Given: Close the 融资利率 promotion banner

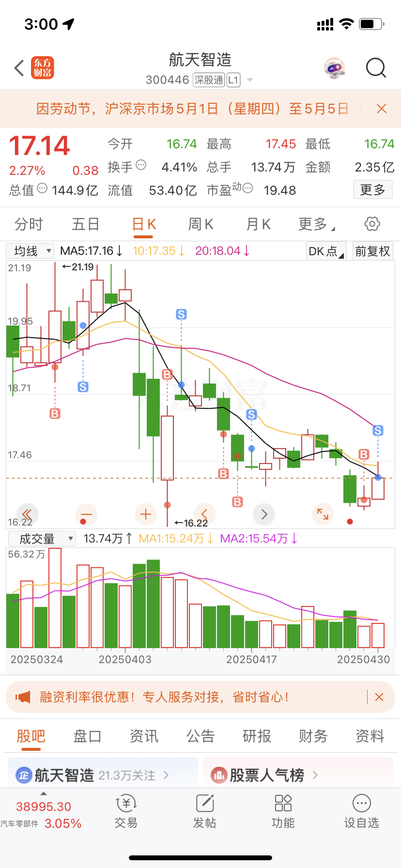Looking at the screenshot, I should [x=379, y=697].
